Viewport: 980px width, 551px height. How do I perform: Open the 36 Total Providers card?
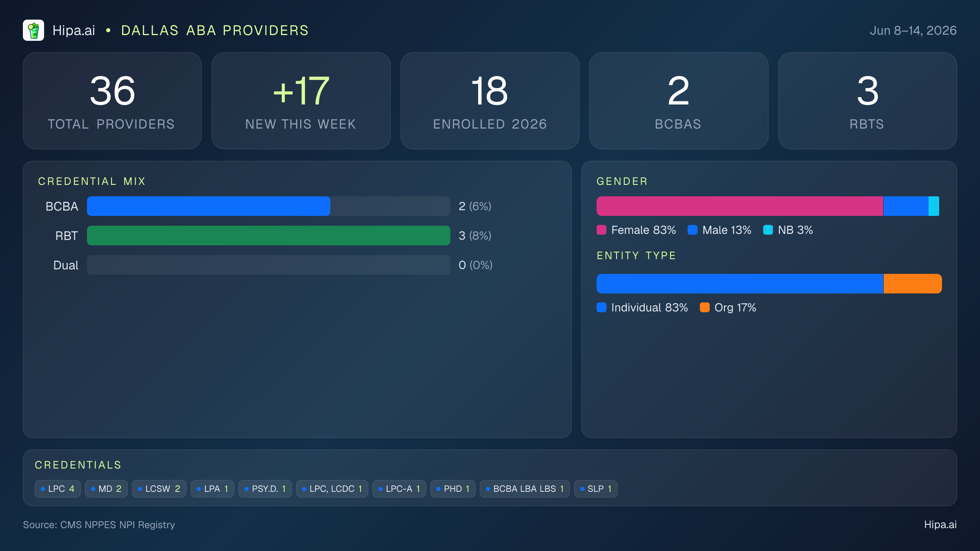pyautogui.click(x=112, y=101)
